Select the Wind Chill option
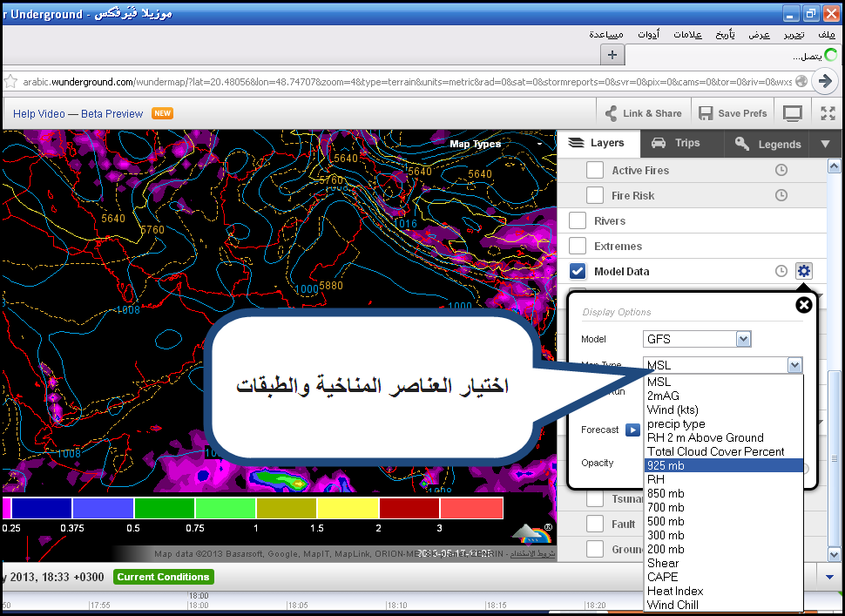The height and width of the screenshot is (616, 845). click(x=724, y=605)
